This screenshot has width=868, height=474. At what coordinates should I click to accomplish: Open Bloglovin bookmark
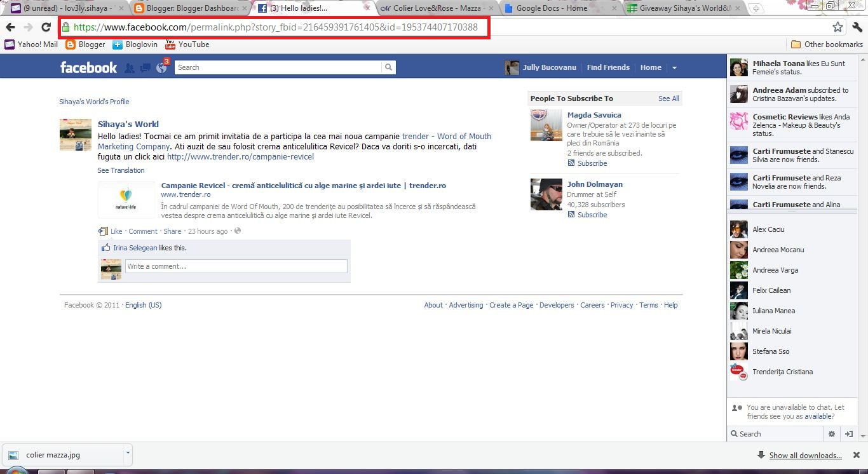click(135, 44)
